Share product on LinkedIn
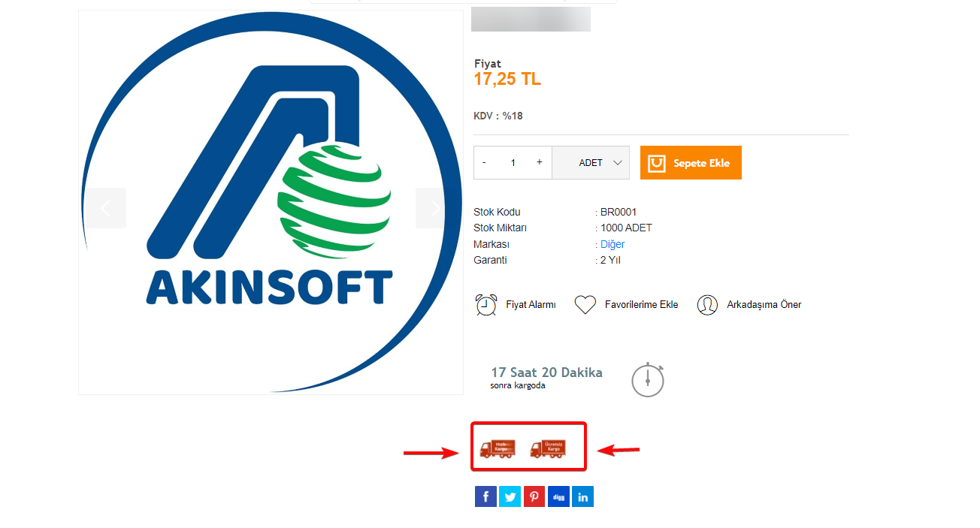Viewport: 980px width, 528px height. (x=582, y=496)
